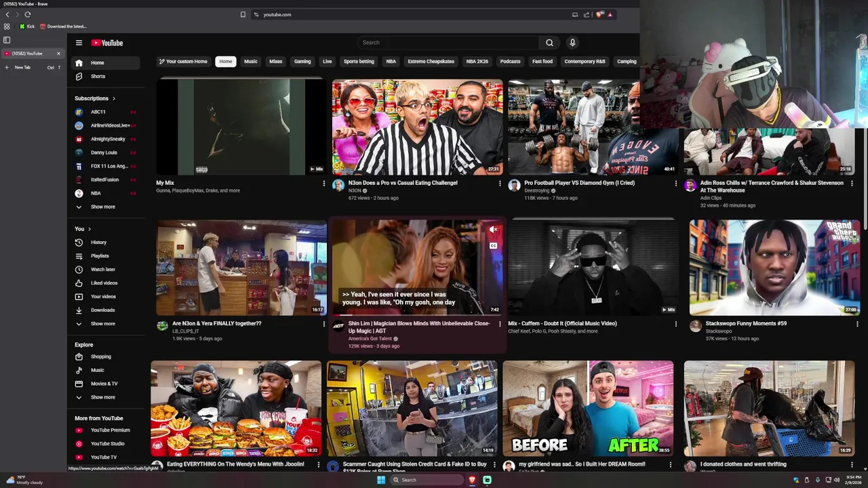This screenshot has width=868, height=488.
Task: Open Subscriptions section chevron header
Action: coord(95,98)
